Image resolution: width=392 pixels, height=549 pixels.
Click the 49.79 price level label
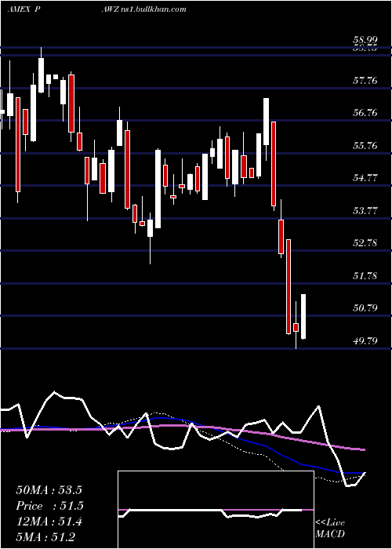pos(365,340)
